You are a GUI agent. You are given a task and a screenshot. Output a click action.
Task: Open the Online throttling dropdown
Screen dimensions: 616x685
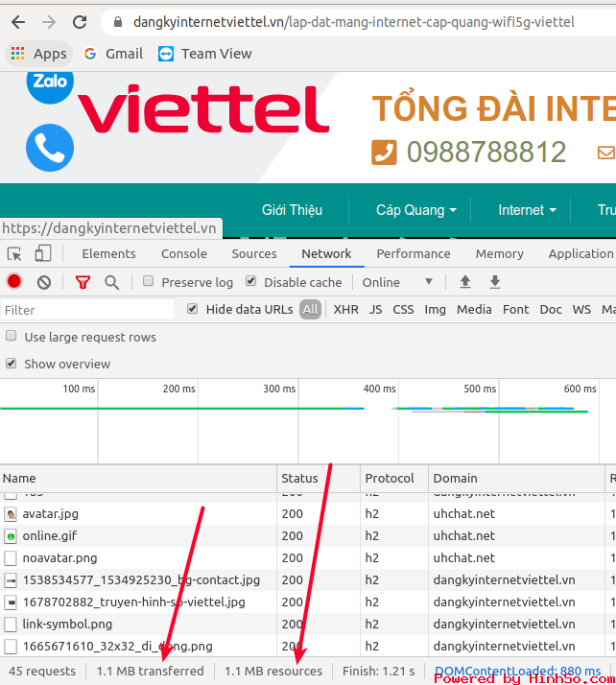(396, 282)
